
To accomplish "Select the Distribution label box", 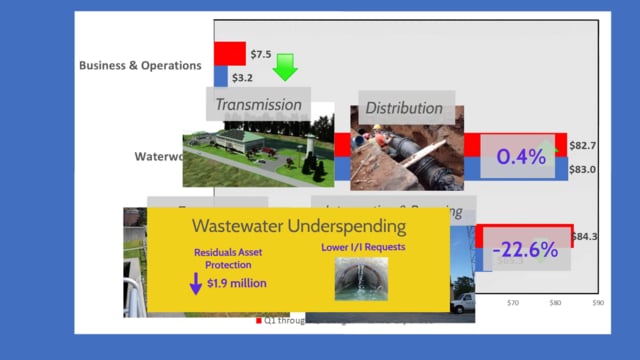I will pyautogui.click(x=407, y=108).
